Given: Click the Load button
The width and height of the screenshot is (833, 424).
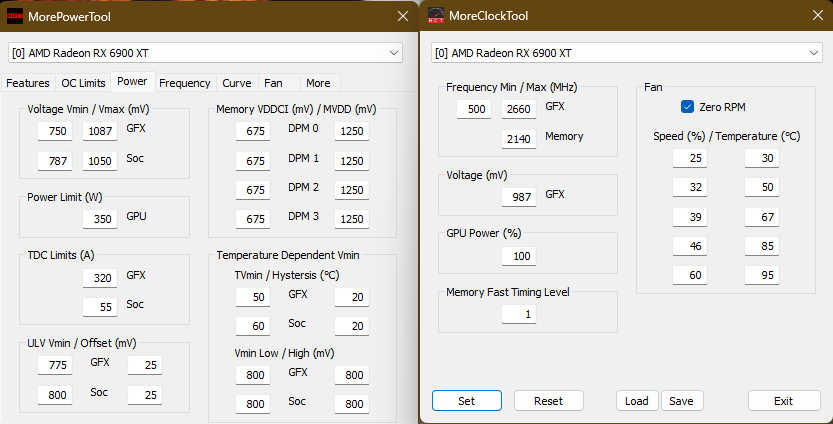Looking at the screenshot, I should 637,401.
